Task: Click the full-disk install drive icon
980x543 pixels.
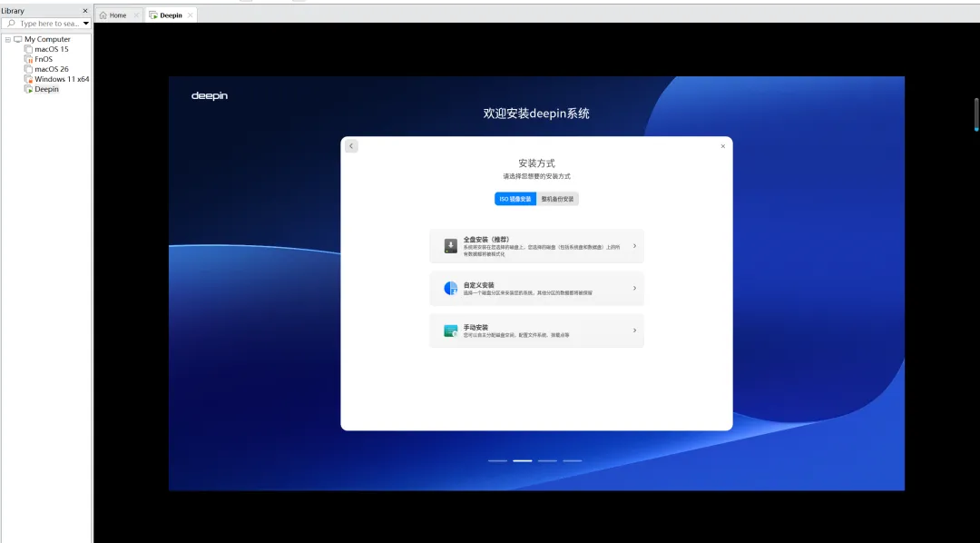Action: click(x=451, y=246)
